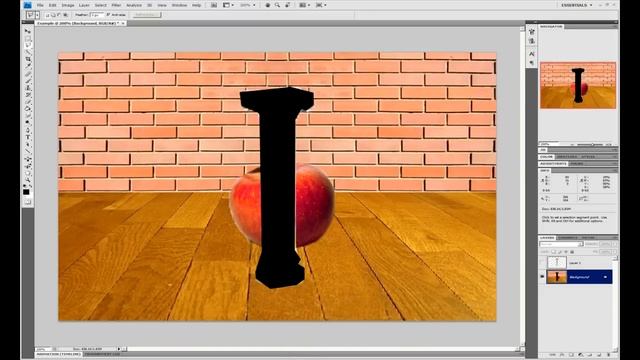Click the Zoom tool in application bar
The width and height of the screenshot is (640, 360).
pyautogui.click(x=278, y=5)
